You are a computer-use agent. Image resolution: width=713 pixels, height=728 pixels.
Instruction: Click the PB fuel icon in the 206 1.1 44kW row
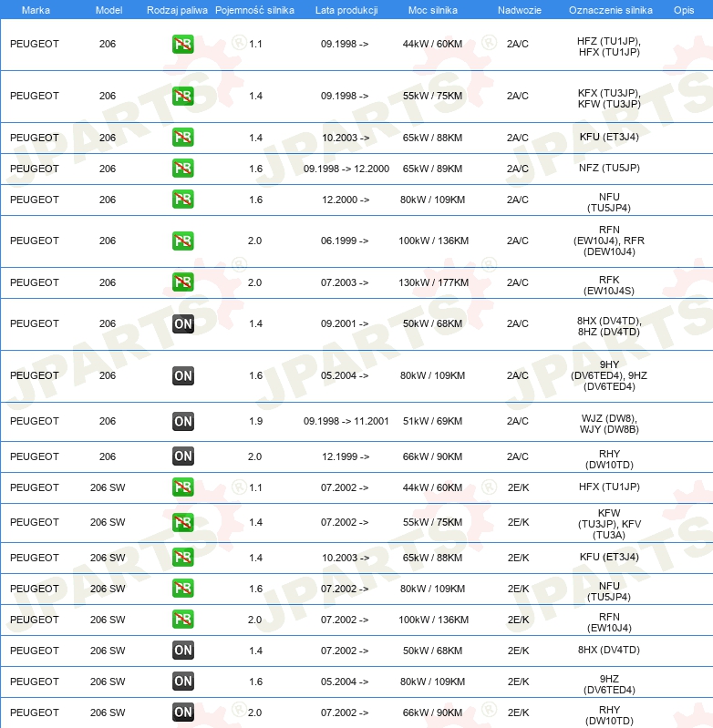(x=183, y=44)
